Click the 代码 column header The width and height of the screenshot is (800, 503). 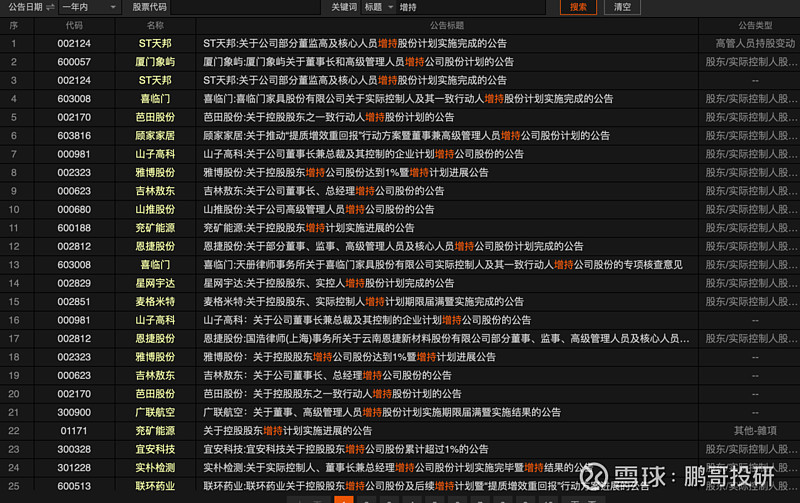[x=74, y=25]
